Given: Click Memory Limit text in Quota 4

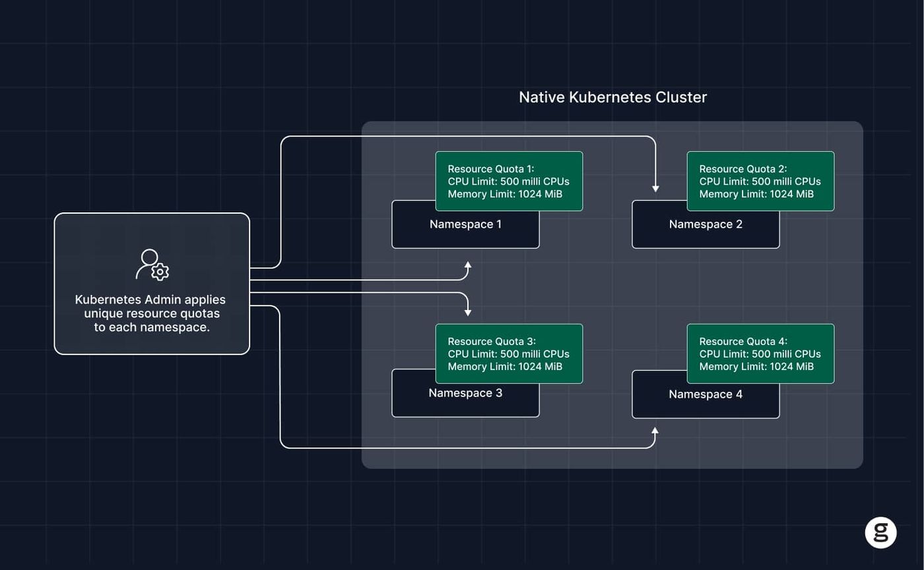Looking at the screenshot, I should coord(756,366).
